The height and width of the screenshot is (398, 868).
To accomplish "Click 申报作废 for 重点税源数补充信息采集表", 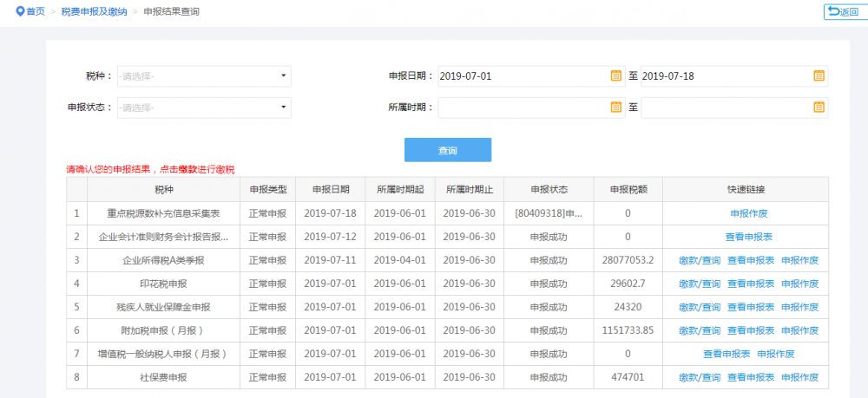I will (x=749, y=213).
